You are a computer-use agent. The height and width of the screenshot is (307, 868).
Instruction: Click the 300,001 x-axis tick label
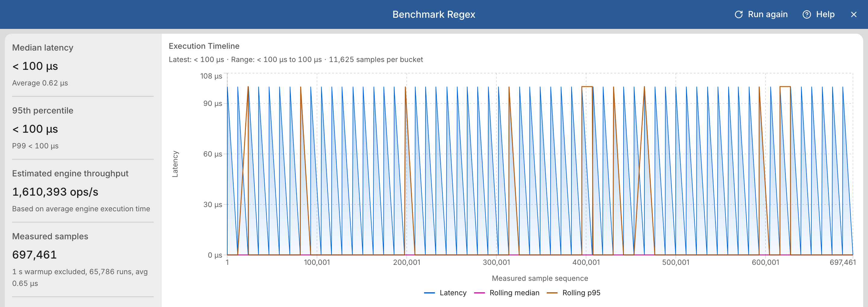[496, 262]
